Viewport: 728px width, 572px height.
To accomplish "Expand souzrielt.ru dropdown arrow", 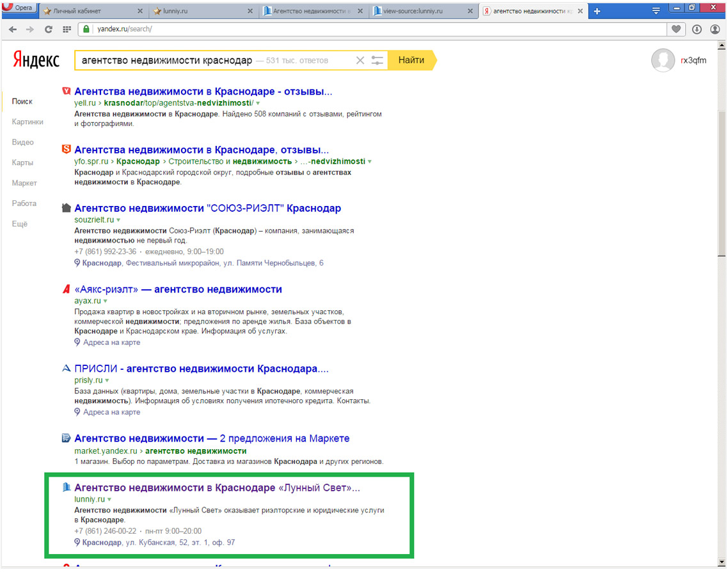I will [118, 220].
